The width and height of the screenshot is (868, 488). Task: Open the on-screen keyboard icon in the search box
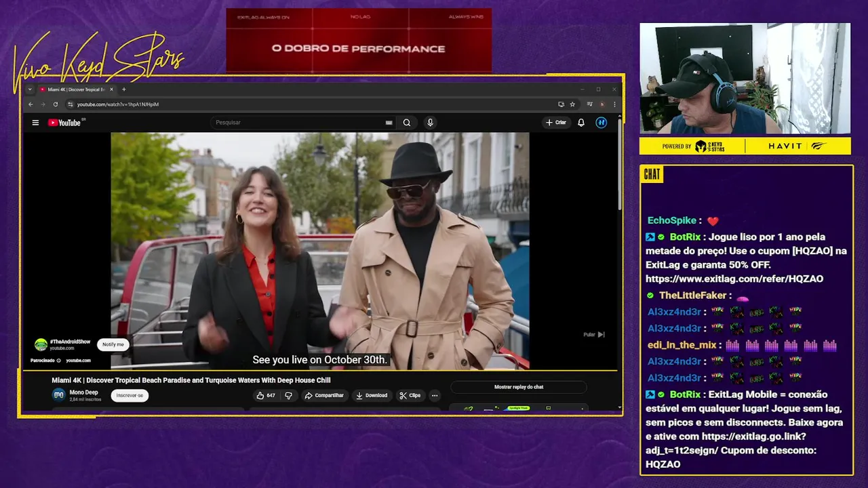coord(389,123)
